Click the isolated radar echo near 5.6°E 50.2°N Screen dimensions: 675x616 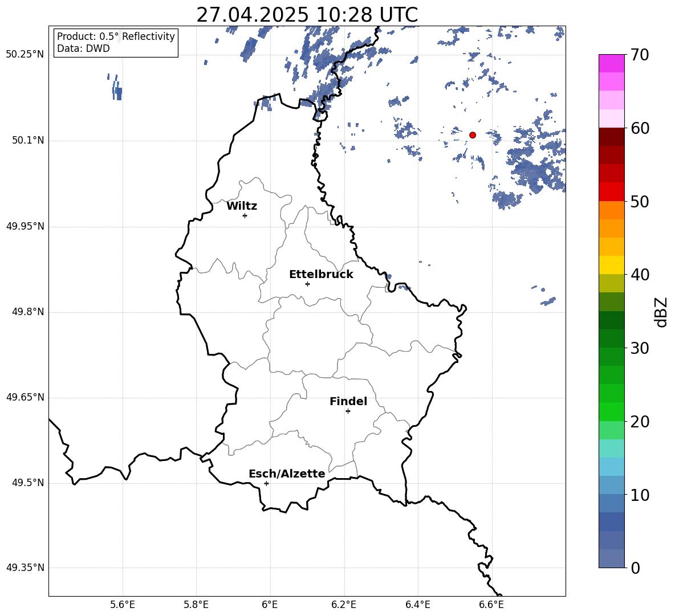[x=116, y=88]
